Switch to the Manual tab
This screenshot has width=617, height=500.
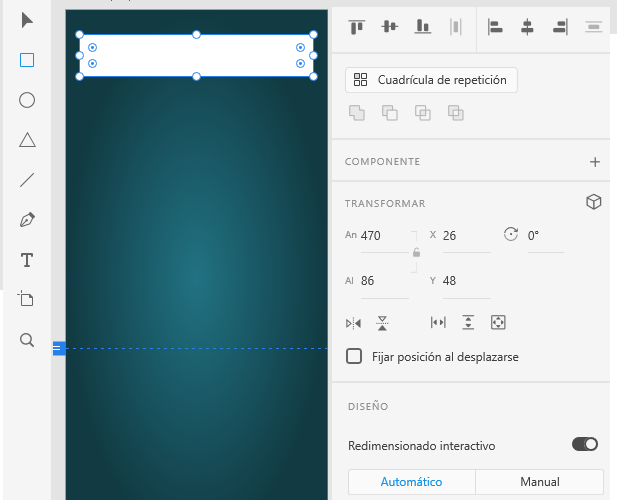click(539, 482)
